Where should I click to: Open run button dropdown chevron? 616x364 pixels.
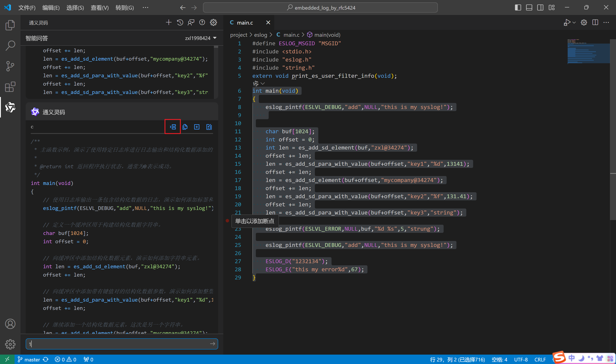pyautogui.click(x=574, y=23)
